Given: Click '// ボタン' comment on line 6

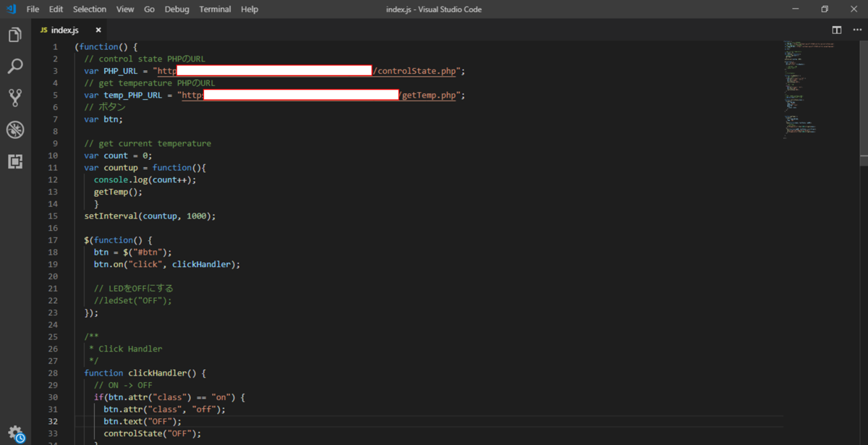Looking at the screenshot, I should click(105, 107).
